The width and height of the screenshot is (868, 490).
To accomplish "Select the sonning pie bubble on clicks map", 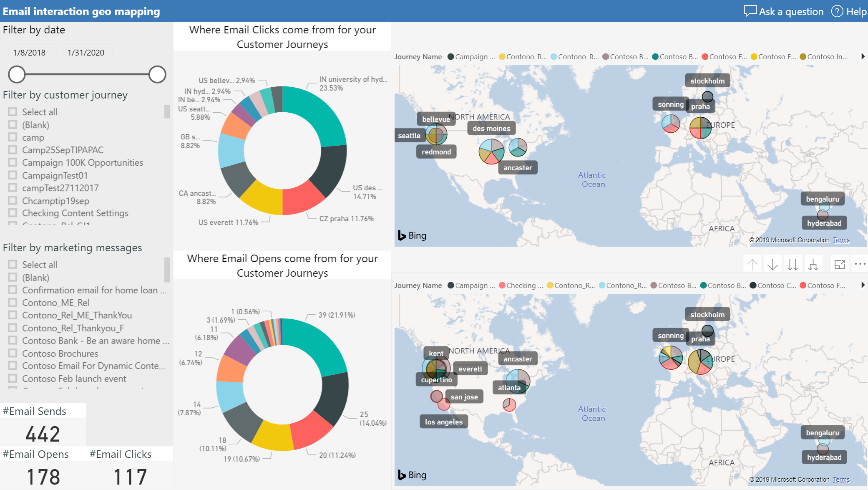I will (x=671, y=124).
